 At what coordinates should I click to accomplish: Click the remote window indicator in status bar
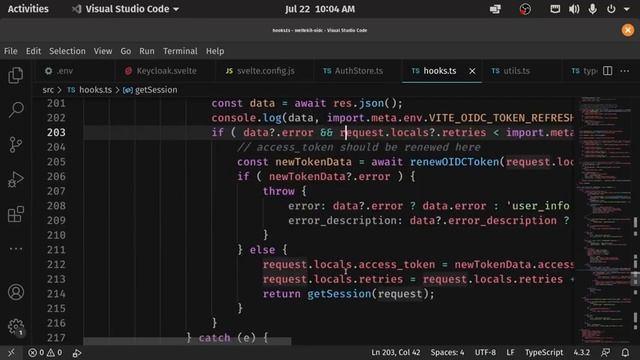[x=11, y=353]
